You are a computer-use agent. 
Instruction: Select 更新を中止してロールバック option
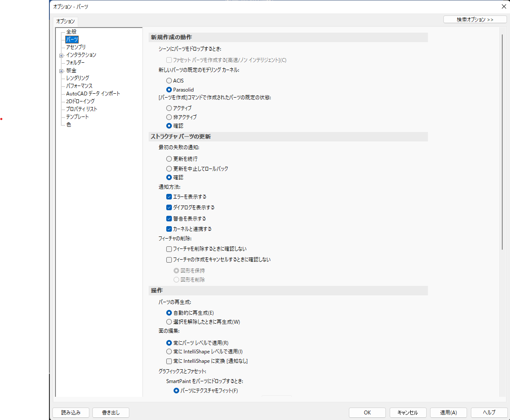pyautogui.click(x=169, y=169)
